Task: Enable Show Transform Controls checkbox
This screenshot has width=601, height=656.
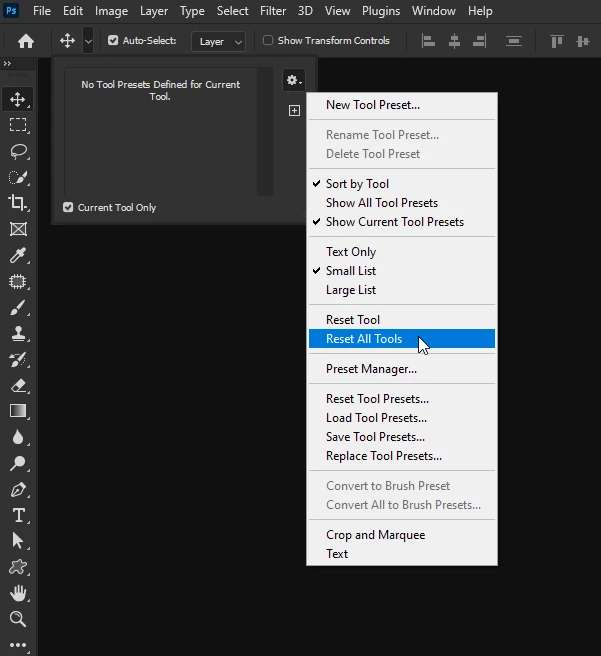Action: pyautogui.click(x=268, y=40)
